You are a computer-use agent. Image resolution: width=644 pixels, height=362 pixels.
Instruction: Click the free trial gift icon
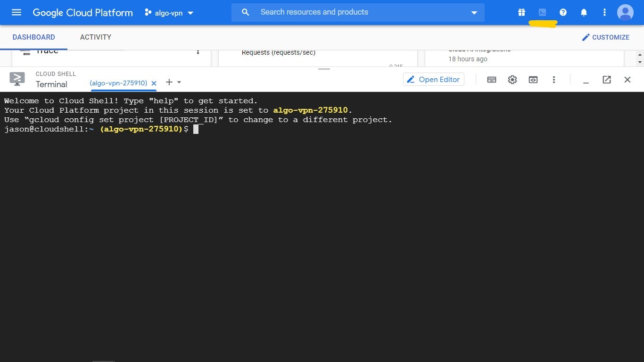[521, 13]
